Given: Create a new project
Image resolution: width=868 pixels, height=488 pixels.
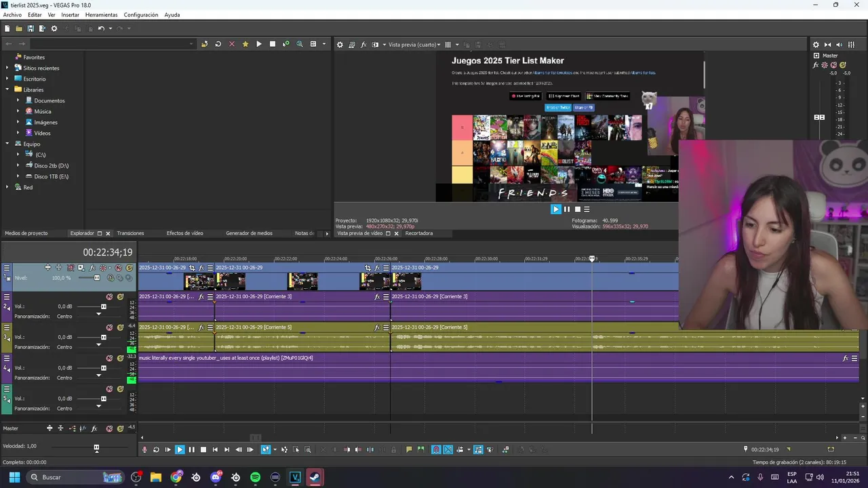Looking at the screenshot, I should click(7, 28).
